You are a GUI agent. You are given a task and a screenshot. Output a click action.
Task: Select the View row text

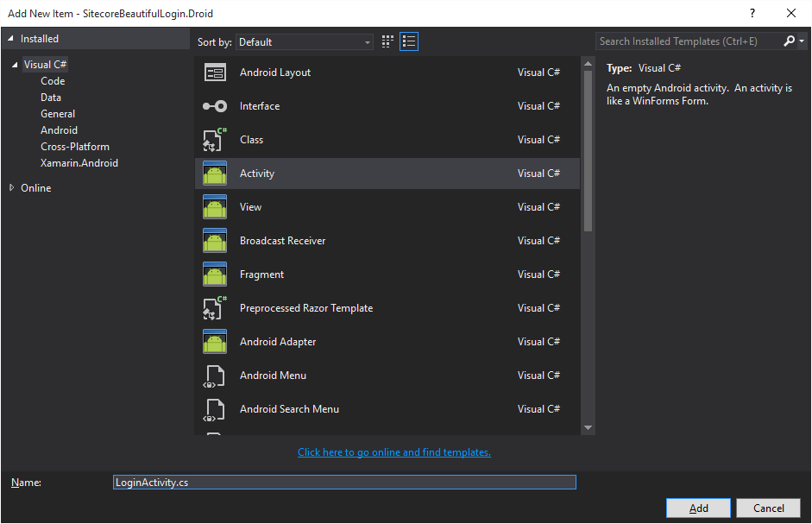[x=250, y=207]
